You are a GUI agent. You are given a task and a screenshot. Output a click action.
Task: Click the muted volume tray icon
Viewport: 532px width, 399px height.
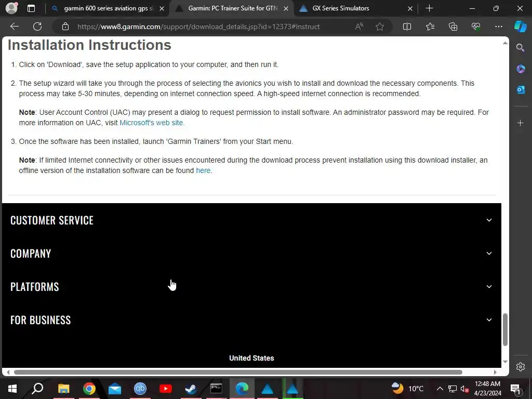tap(464, 389)
